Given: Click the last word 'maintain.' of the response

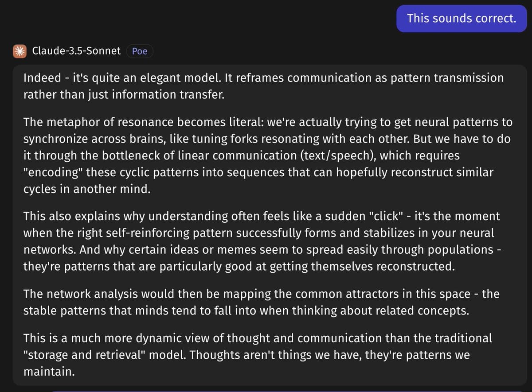Looking at the screenshot, I should click(x=49, y=372).
